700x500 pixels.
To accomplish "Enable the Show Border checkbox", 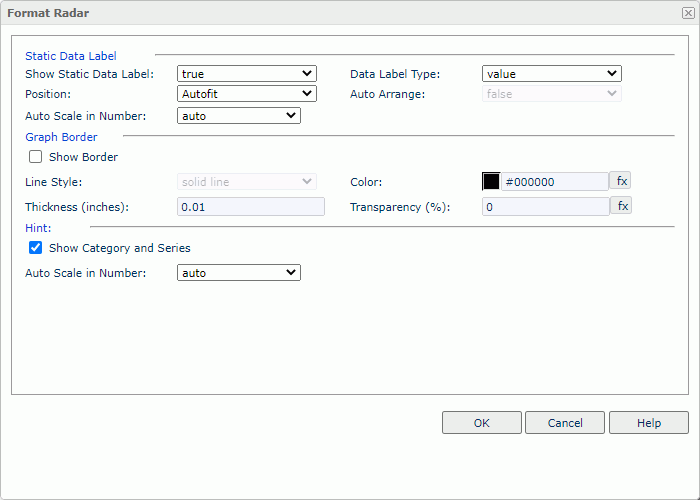I will point(35,157).
